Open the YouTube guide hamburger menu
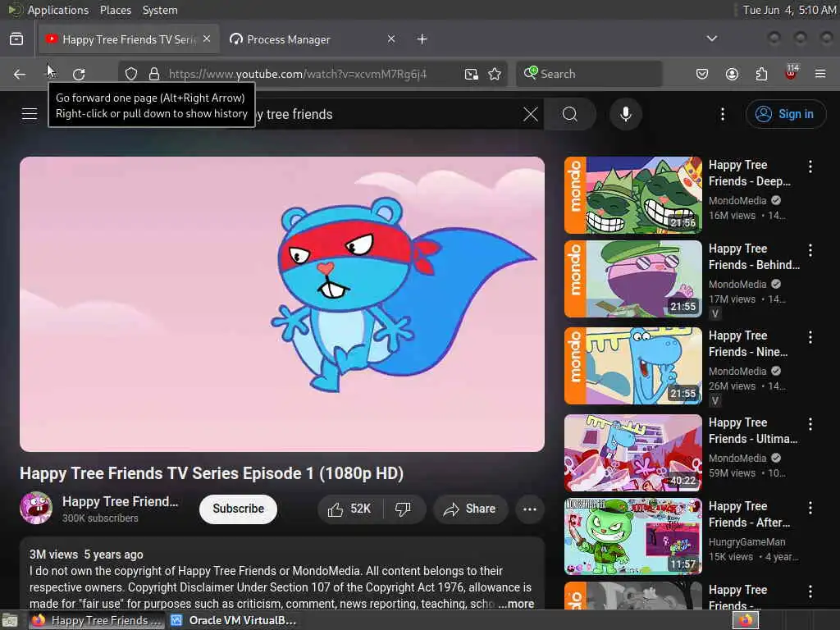The width and height of the screenshot is (840, 630). [x=30, y=114]
